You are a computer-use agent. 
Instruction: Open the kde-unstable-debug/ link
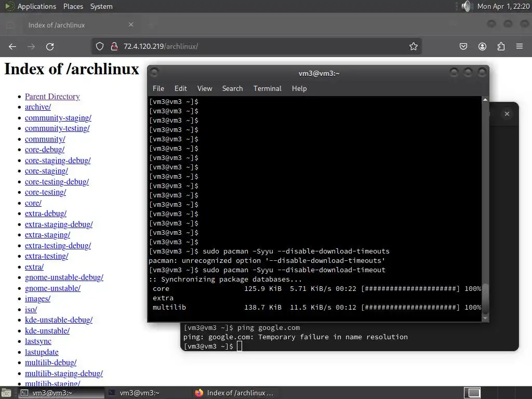[59, 320]
